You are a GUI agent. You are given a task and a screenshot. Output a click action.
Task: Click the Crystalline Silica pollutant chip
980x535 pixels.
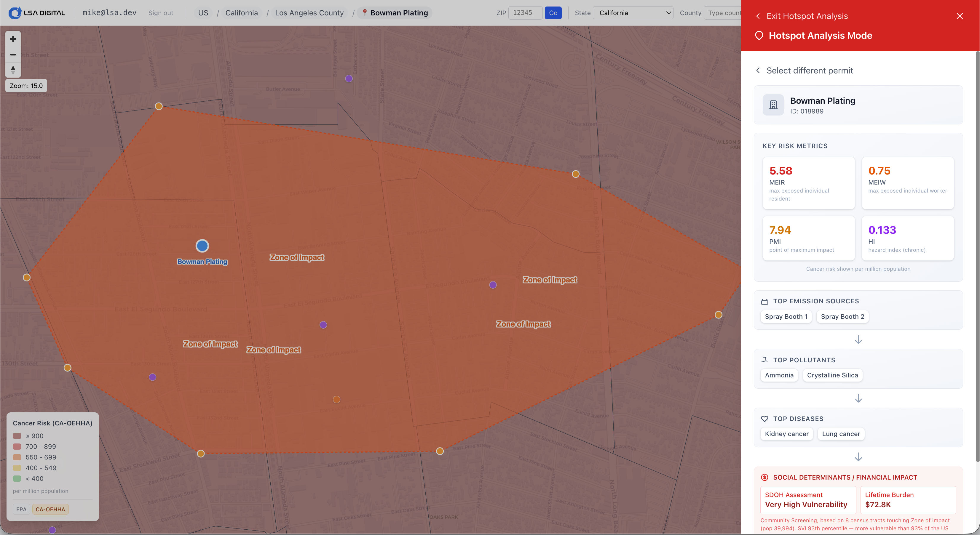point(832,375)
